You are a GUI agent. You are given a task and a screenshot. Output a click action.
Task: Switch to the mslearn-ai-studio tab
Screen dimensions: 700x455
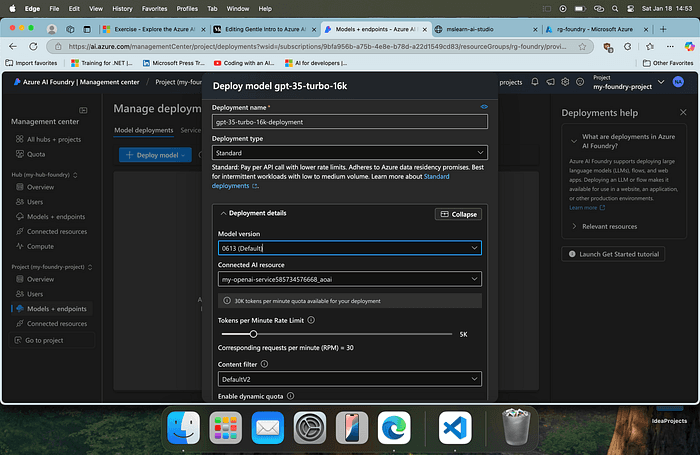click(487, 29)
